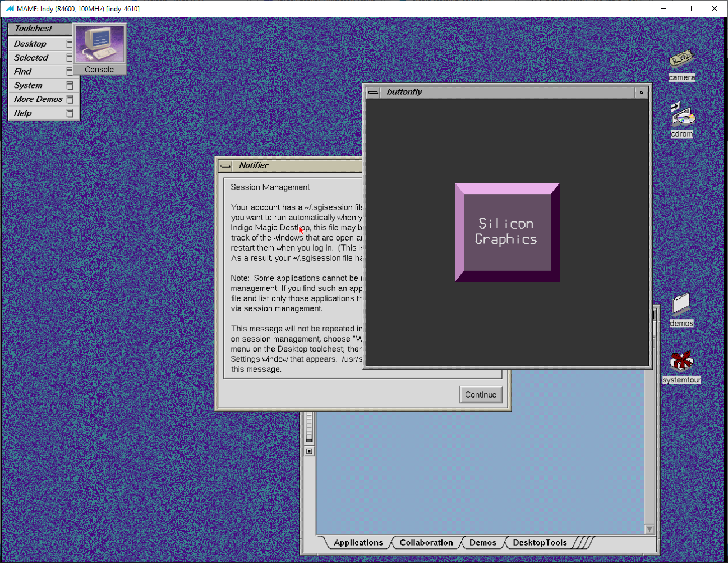Click the scrollbar down arrow in icon catalog
728x563 pixels.
coord(649,529)
